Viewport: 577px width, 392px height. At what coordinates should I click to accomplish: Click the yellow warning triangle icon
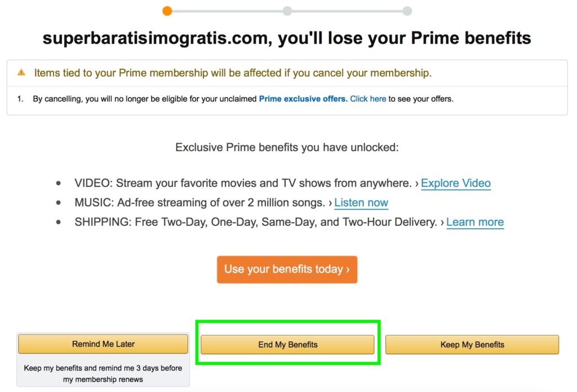coord(22,72)
